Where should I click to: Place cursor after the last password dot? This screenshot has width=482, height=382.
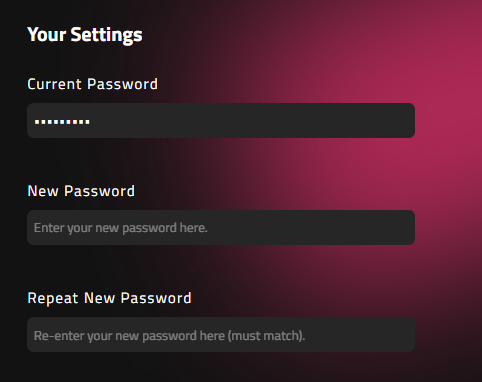pyautogui.click(x=91, y=122)
